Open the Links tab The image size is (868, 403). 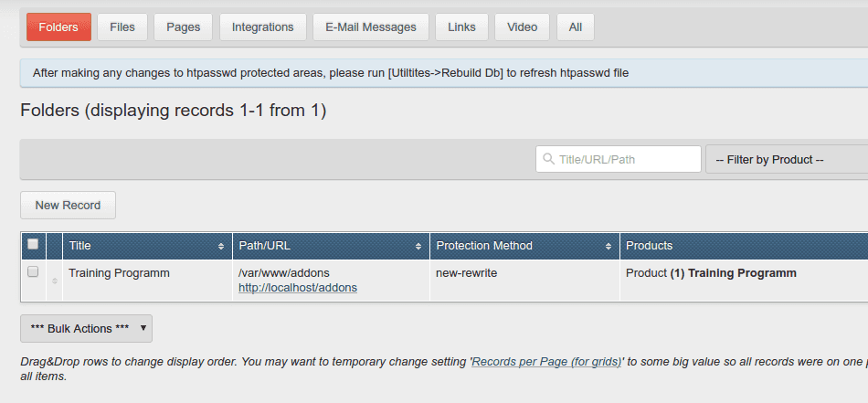[x=461, y=27]
